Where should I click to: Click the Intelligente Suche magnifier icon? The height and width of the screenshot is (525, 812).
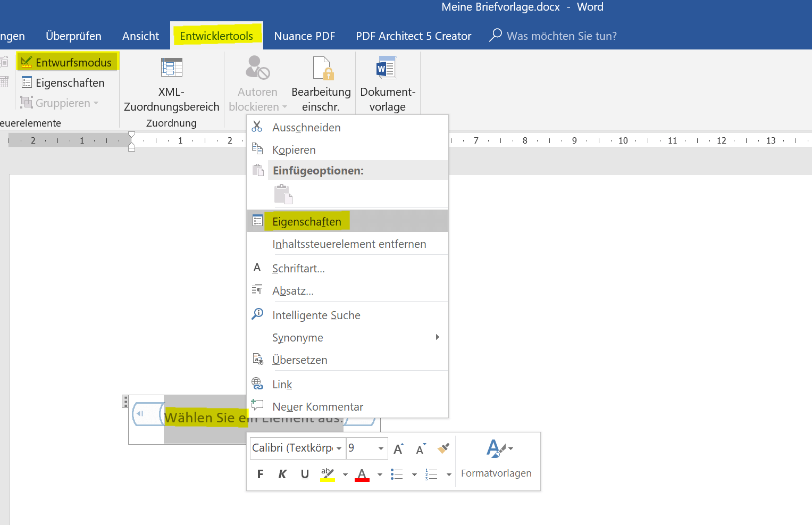[x=257, y=314]
